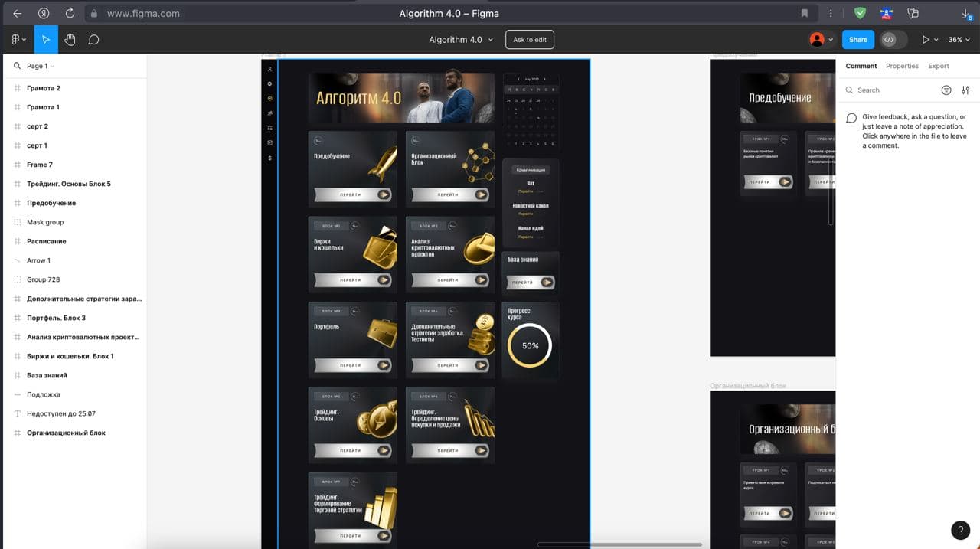The height and width of the screenshot is (549, 980).
Task: Reload page in browser toolbar
Action: (70, 13)
